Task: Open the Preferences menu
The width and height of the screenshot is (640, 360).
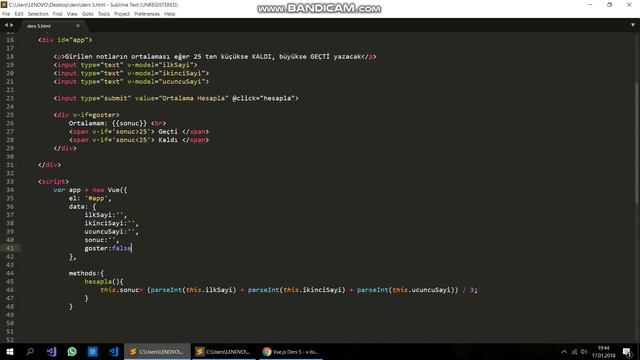Action: pos(147,14)
